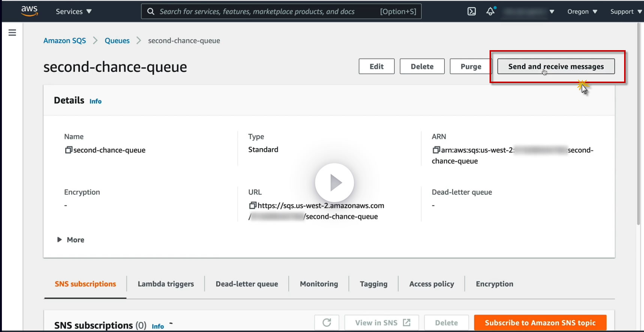The height and width of the screenshot is (332, 644).
Task: Copy the ARN with the copy icon
Action: pyautogui.click(x=436, y=150)
